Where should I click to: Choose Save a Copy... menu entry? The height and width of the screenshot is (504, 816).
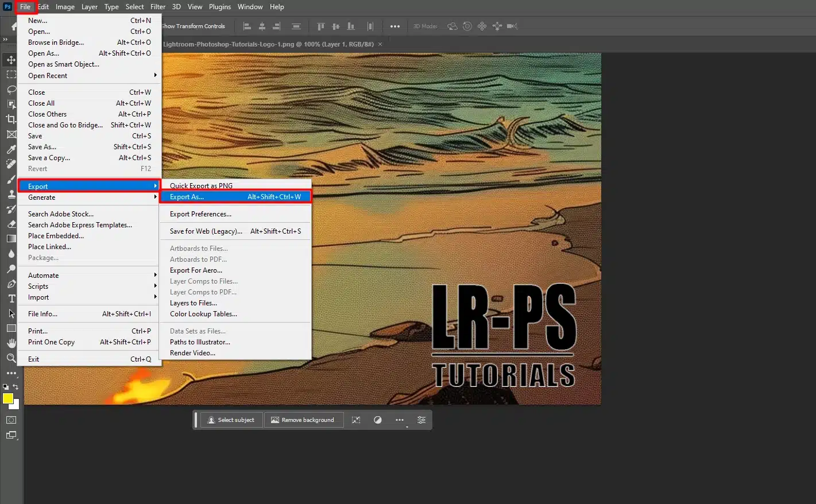pyautogui.click(x=90, y=158)
